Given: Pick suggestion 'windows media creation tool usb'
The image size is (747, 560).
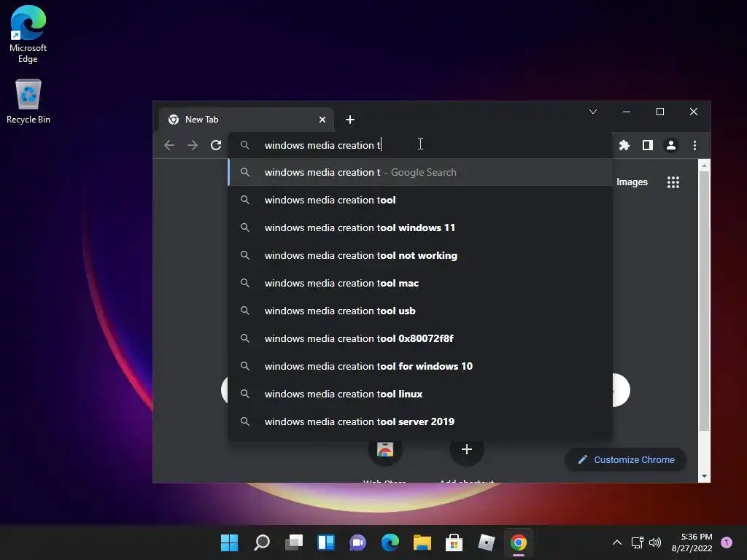Looking at the screenshot, I should coord(420,311).
